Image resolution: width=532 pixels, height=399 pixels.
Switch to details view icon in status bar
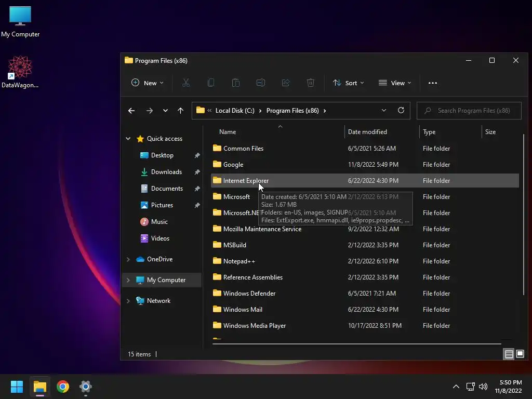tap(509, 354)
